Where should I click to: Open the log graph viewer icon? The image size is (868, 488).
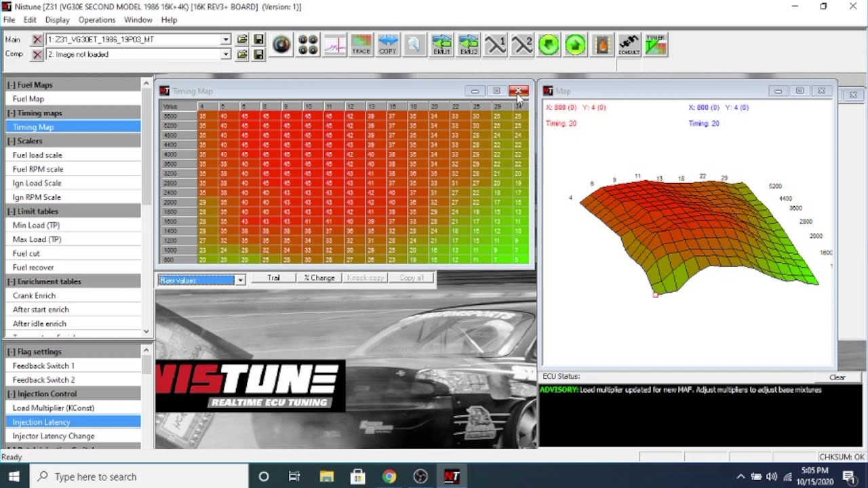coord(335,45)
